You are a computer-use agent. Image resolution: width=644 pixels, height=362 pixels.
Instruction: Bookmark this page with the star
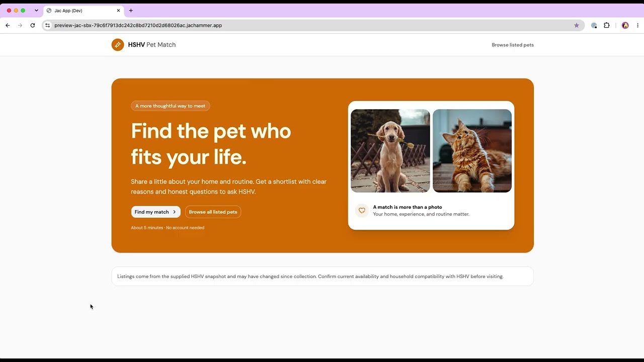coord(577,25)
